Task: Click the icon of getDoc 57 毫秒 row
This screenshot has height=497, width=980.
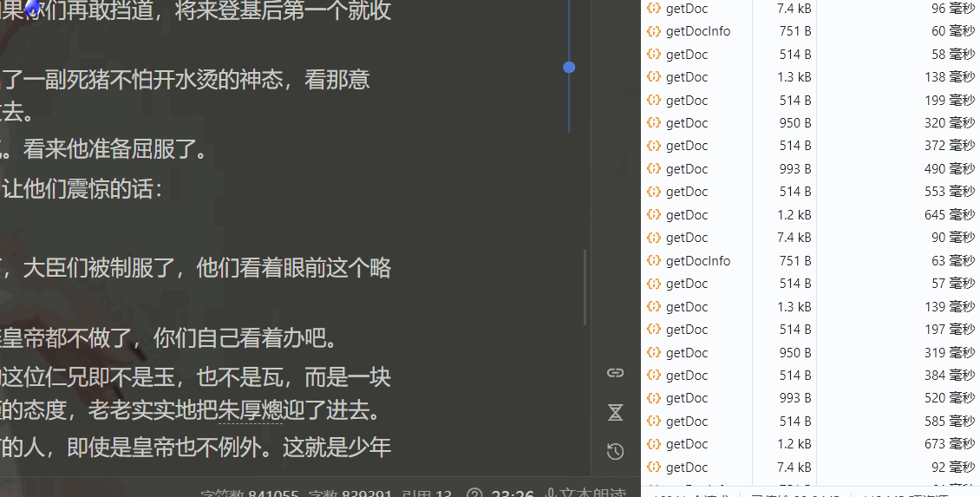Action: (654, 284)
